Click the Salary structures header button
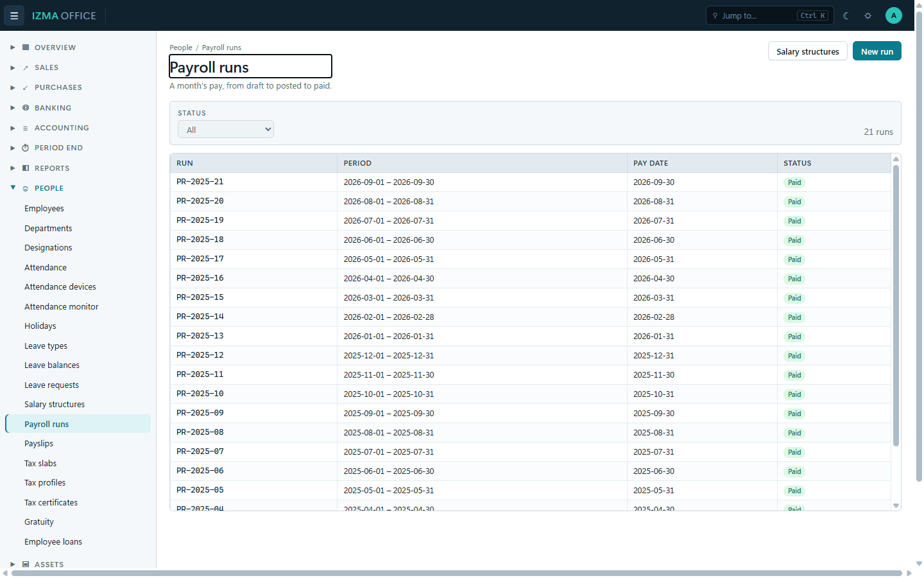The height and width of the screenshot is (578, 924). [x=807, y=51]
